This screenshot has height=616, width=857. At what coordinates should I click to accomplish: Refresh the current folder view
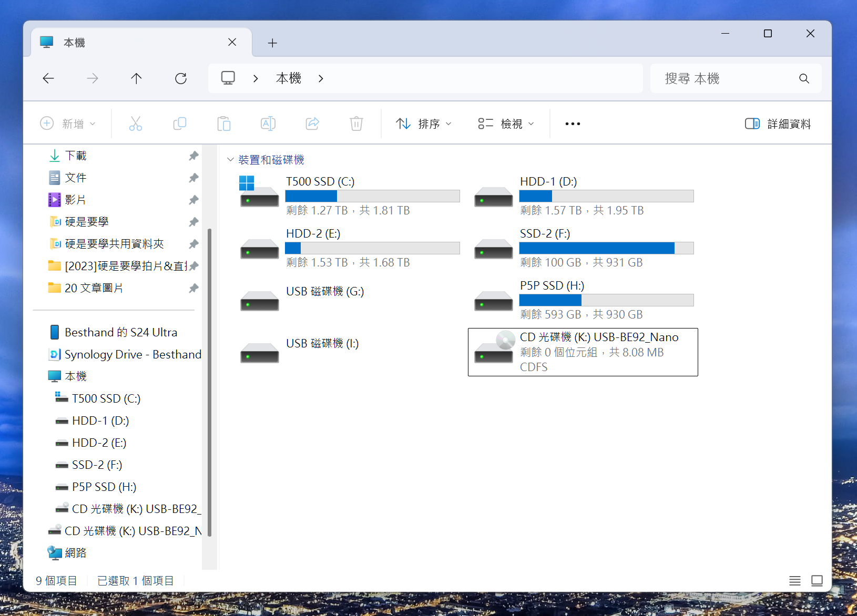tap(181, 78)
